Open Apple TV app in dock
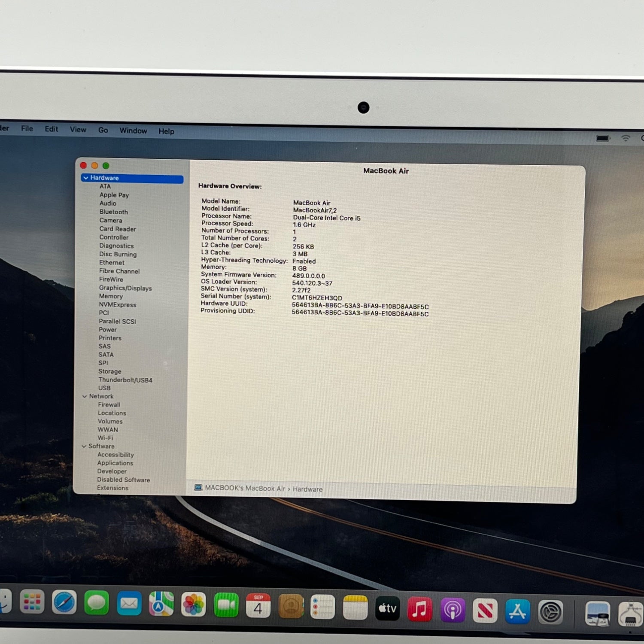The width and height of the screenshot is (644, 644). [387, 608]
